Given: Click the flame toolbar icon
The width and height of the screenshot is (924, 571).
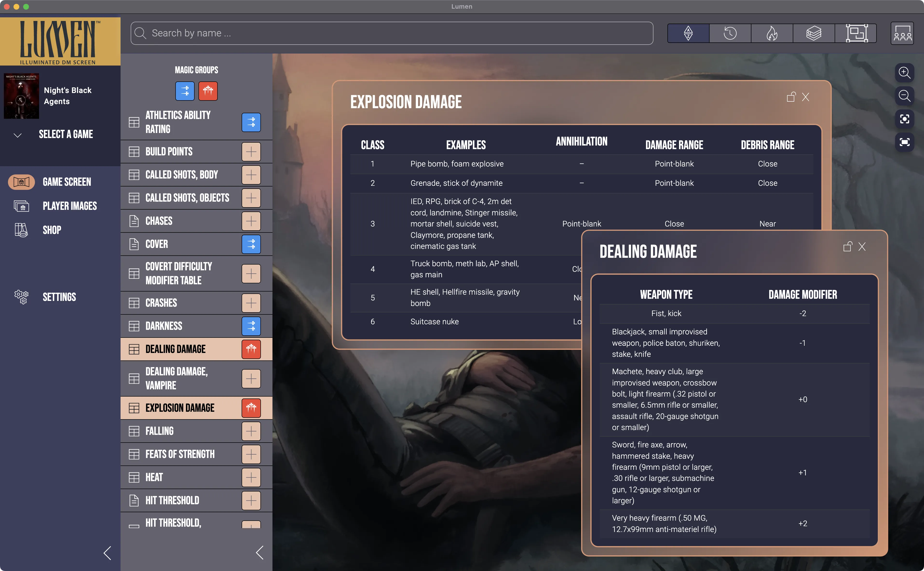Looking at the screenshot, I should pos(772,33).
